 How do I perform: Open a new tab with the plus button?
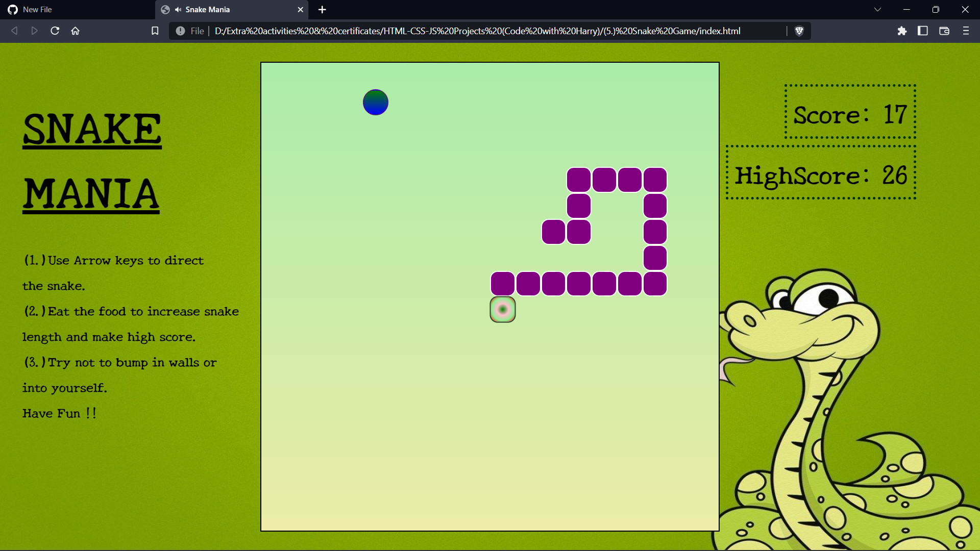[x=322, y=9]
